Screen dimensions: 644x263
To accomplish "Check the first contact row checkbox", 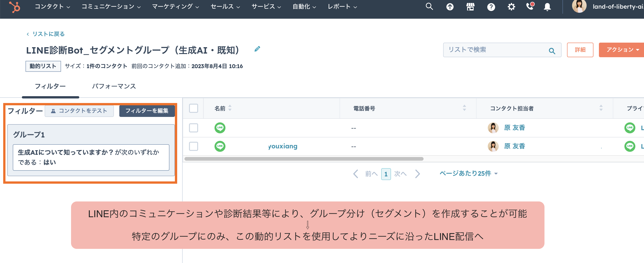I will point(194,128).
